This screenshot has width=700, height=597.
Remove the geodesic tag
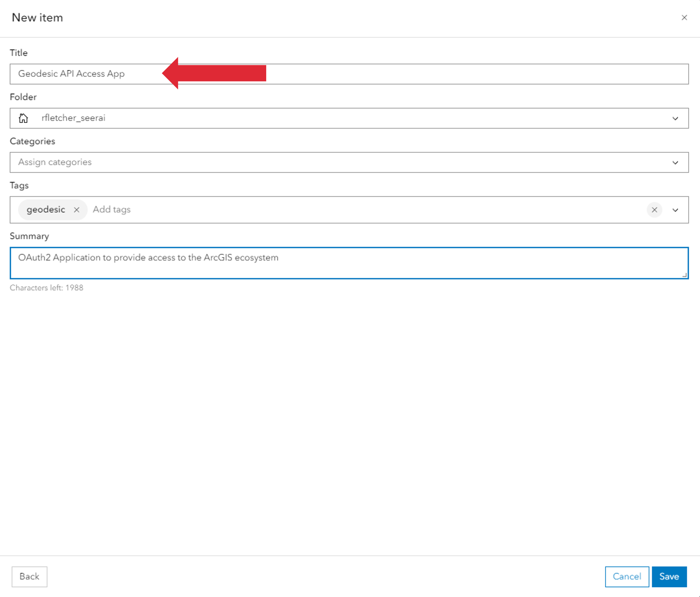pos(77,210)
